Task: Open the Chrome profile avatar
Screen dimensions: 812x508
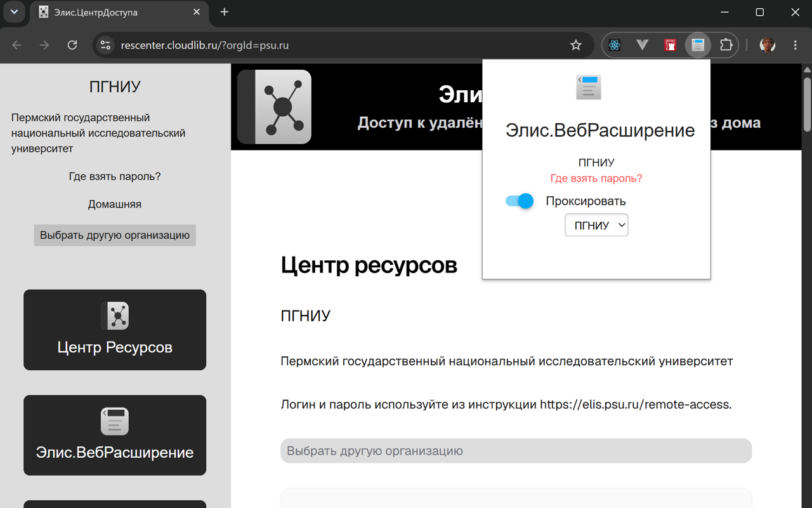Action: [768, 45]
